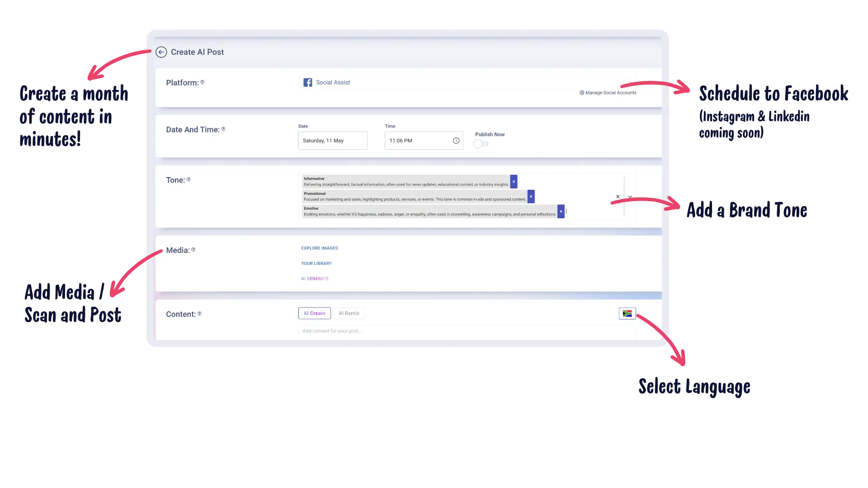Click the clock icon in Time field

tap(456, 141)
